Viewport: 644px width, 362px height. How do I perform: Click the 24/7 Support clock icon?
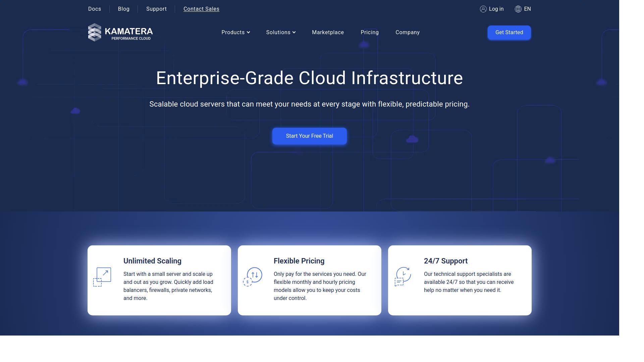403,277
